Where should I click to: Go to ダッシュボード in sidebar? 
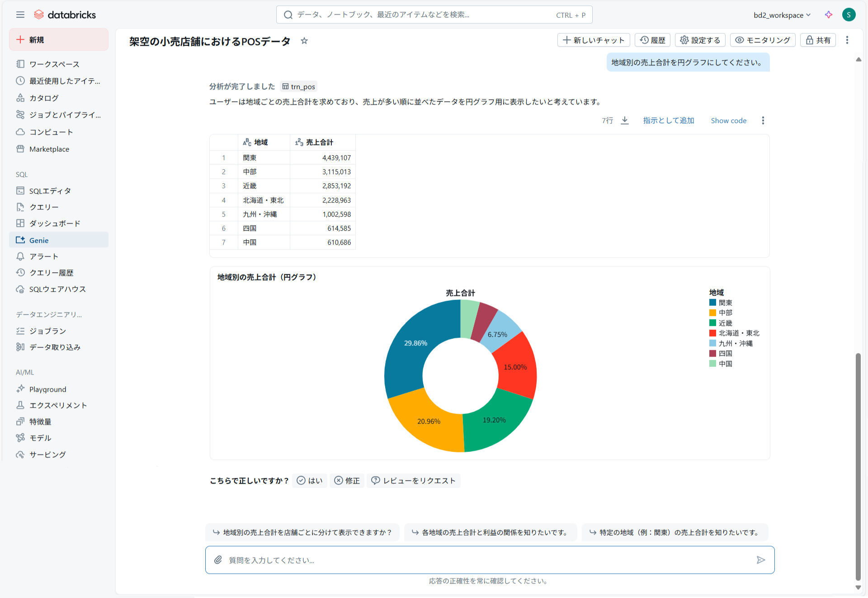54,223
